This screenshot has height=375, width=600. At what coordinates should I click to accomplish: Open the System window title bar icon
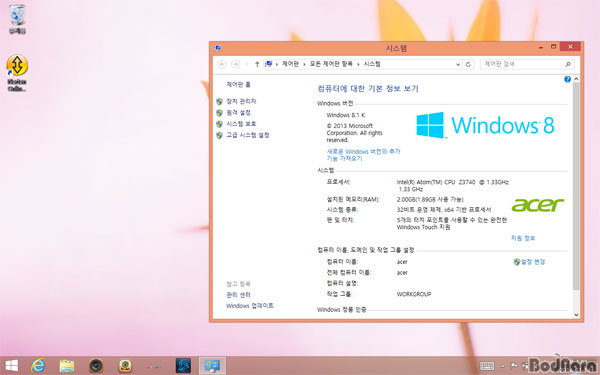(218, 48)
